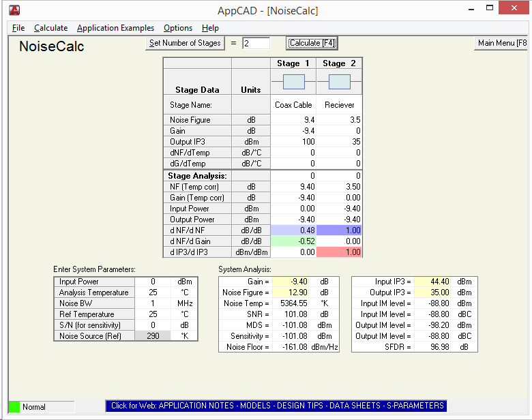This screenshot has height=420, width=532.
Task: Open the Calculate menu
Action: (x=50, y=28)
